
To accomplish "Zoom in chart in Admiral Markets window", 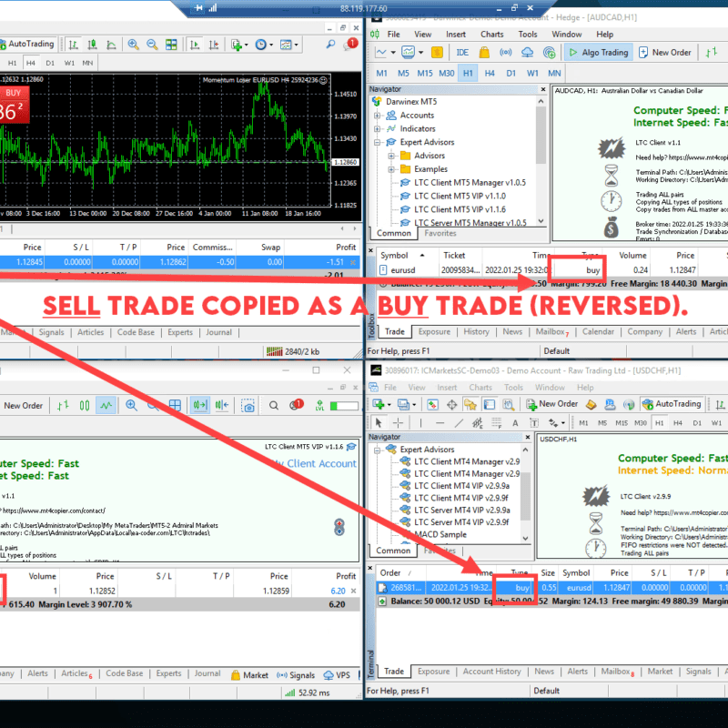I will pos(131,406).
